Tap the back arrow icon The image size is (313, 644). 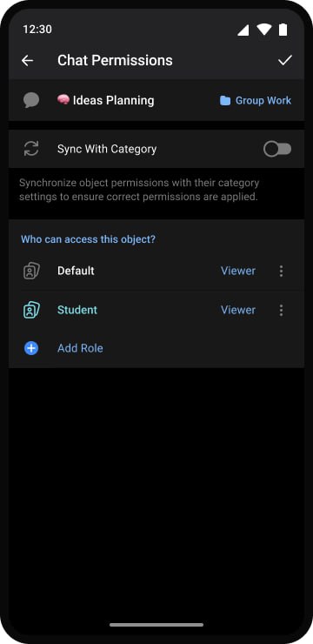coord(28,61)
